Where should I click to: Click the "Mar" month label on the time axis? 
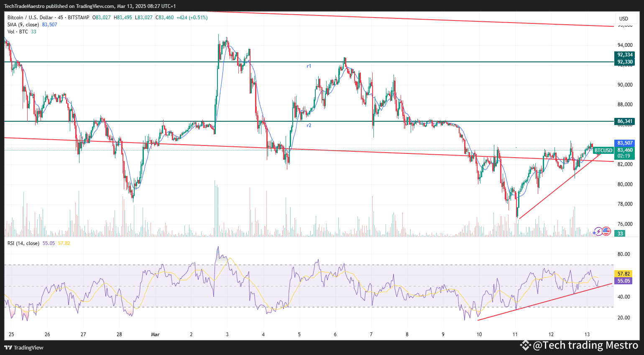(x=156, y=335)
